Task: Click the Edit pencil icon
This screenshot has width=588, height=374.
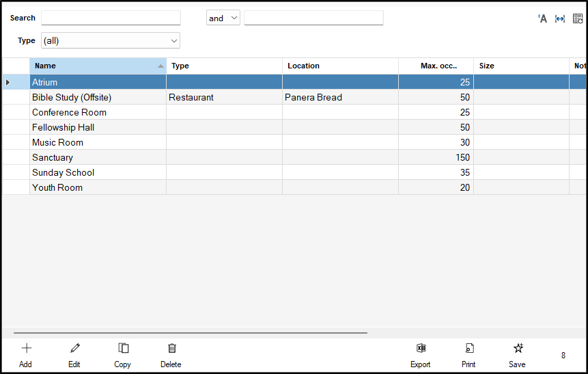Action: pos(74,354)
